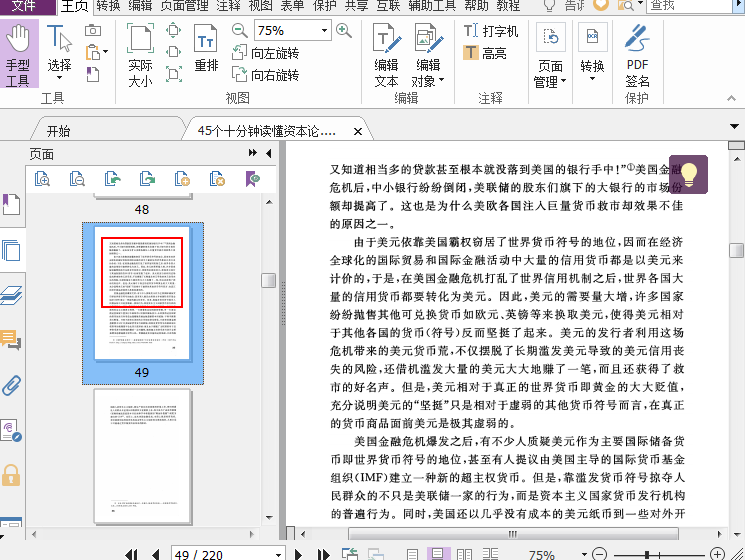
Task: Open the status bar zoom percentage dropdown
Action: pos(584,554)
